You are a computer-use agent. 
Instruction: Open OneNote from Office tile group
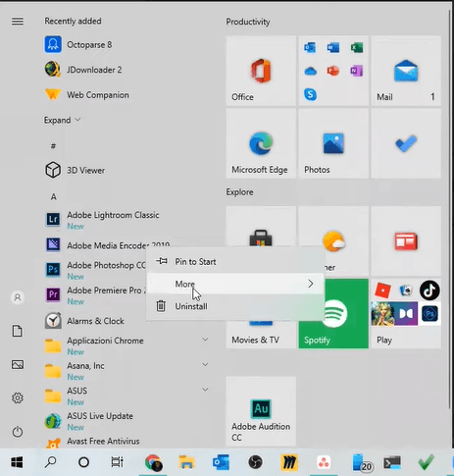click(x=357, y=71)
